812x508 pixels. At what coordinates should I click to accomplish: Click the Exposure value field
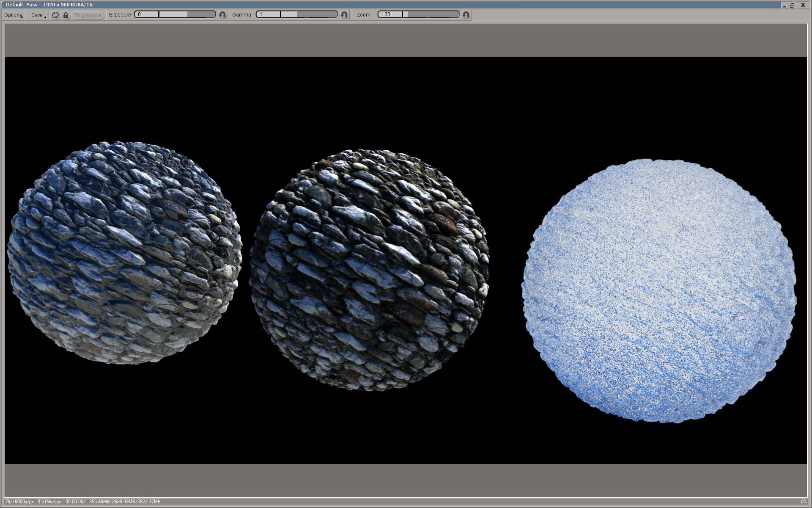coord(146,14)
